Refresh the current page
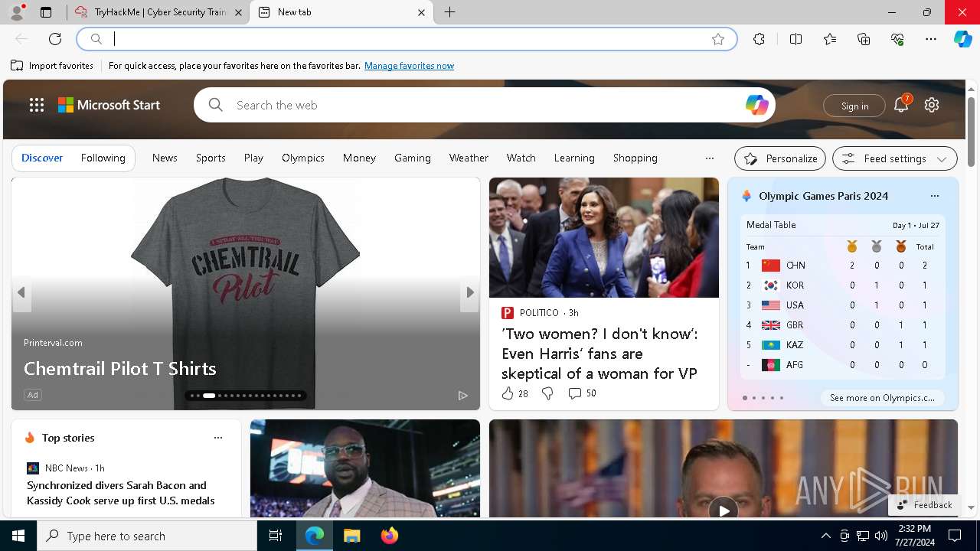The image size is (980, 551). pos(55,39)
